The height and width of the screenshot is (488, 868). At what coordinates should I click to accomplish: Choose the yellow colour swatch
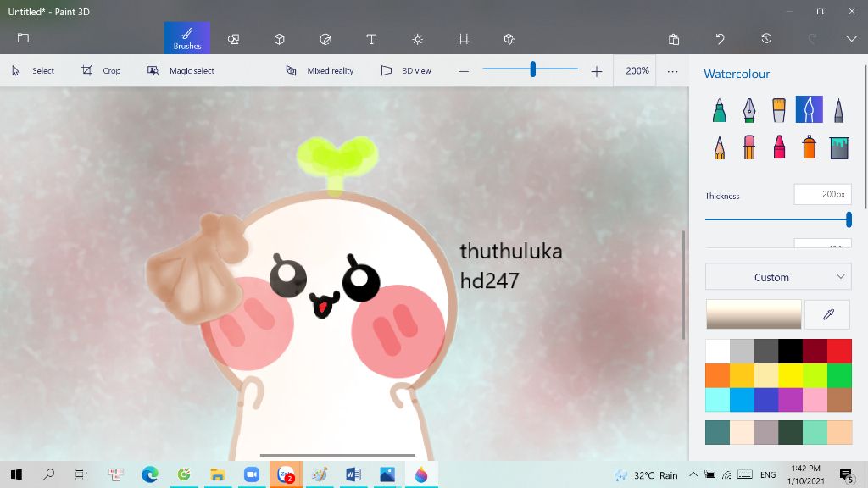791,375
